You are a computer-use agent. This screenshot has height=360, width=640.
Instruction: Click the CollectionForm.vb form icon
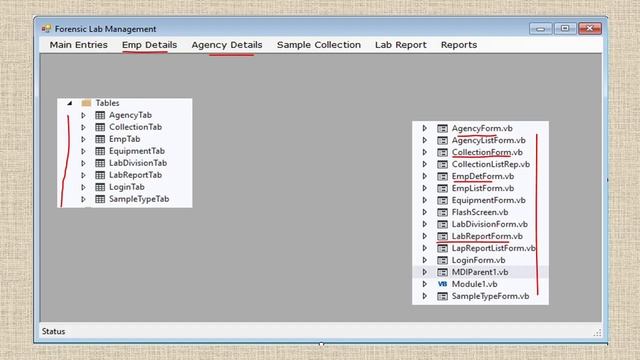coord(442,153)
